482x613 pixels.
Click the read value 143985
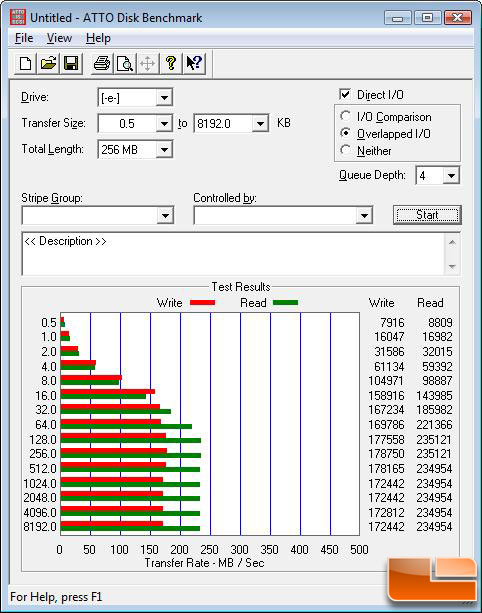tap(434, 395)
